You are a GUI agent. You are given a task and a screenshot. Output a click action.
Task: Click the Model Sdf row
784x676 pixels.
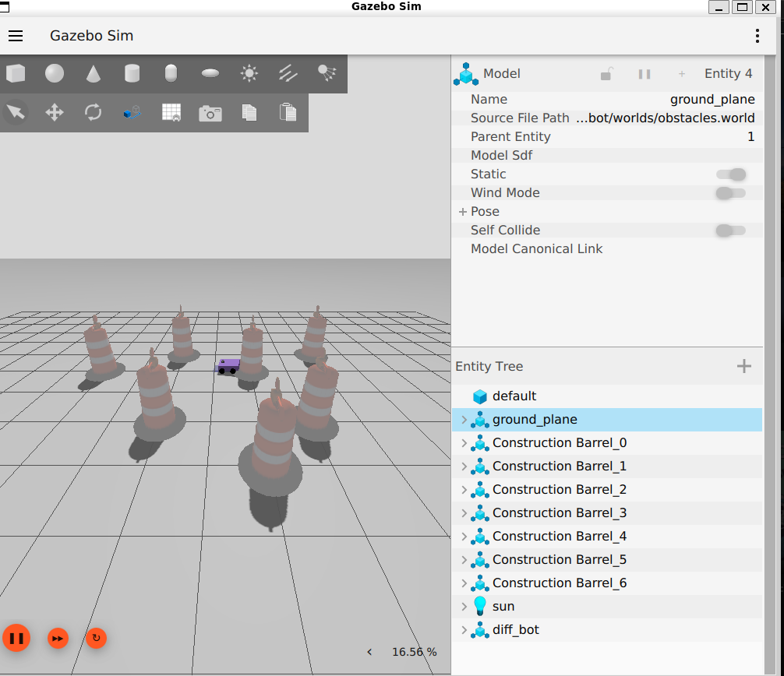pos(607,156)
